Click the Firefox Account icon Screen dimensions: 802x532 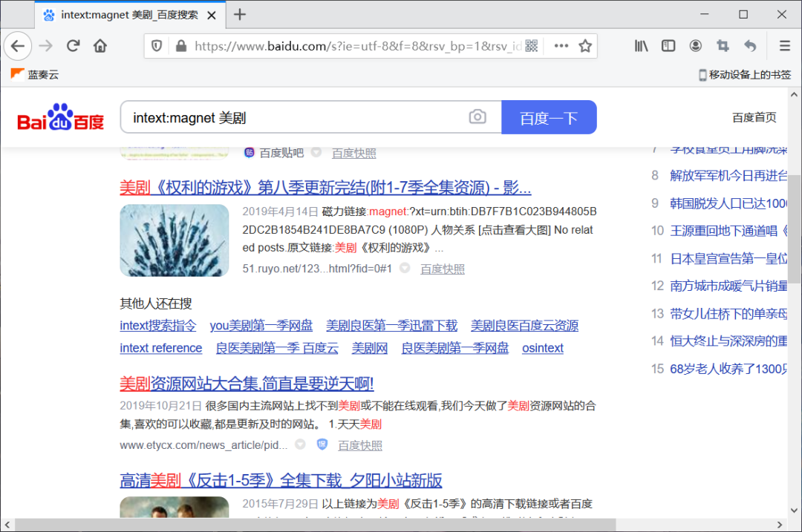click(x=695, y=45)
